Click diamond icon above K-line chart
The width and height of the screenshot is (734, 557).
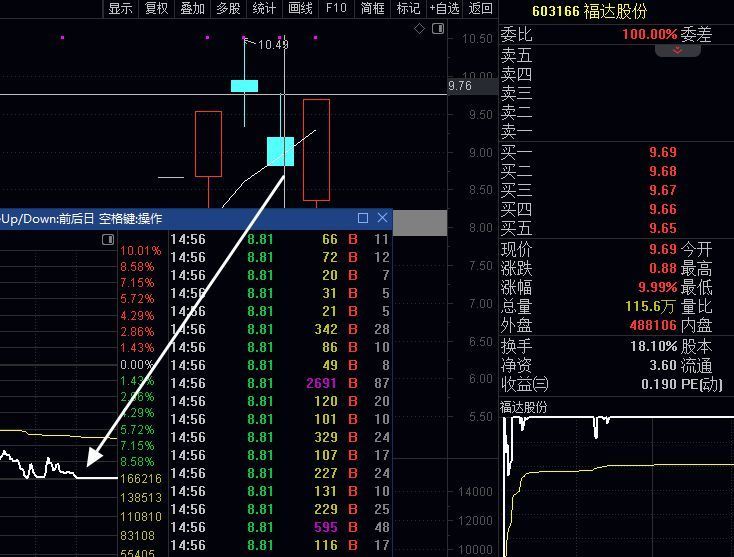[x=419, y=29]
